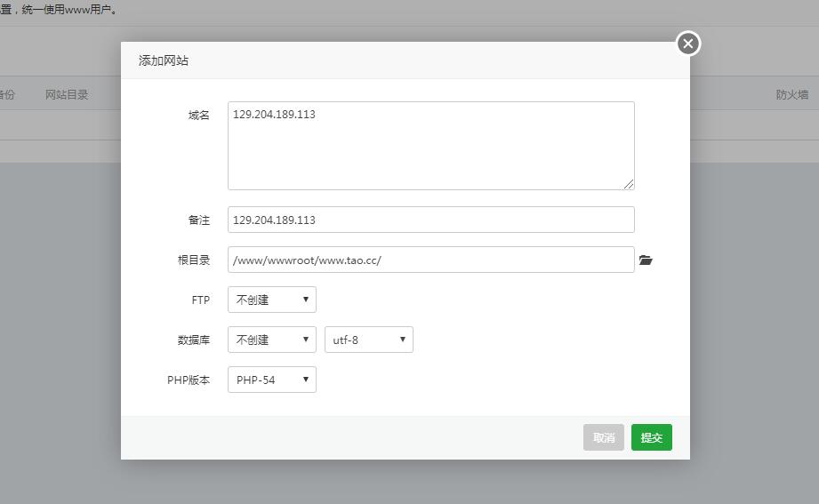Image resolution: width=819 pixels, height=504 pixels.
Task: Click the PHP版本 field label
Action: [189, 380]
